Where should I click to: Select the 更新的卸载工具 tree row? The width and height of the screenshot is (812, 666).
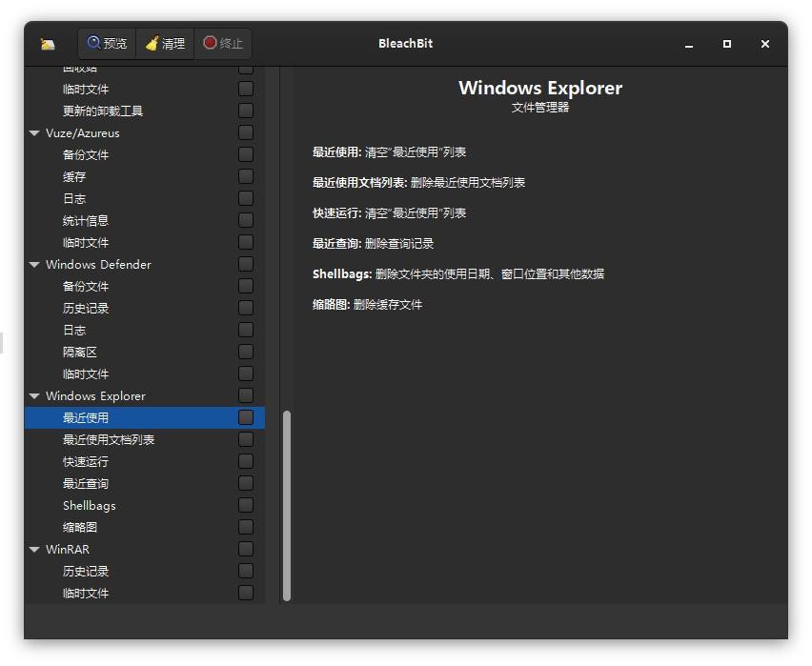pyautogui.click(x=145, y=111)
